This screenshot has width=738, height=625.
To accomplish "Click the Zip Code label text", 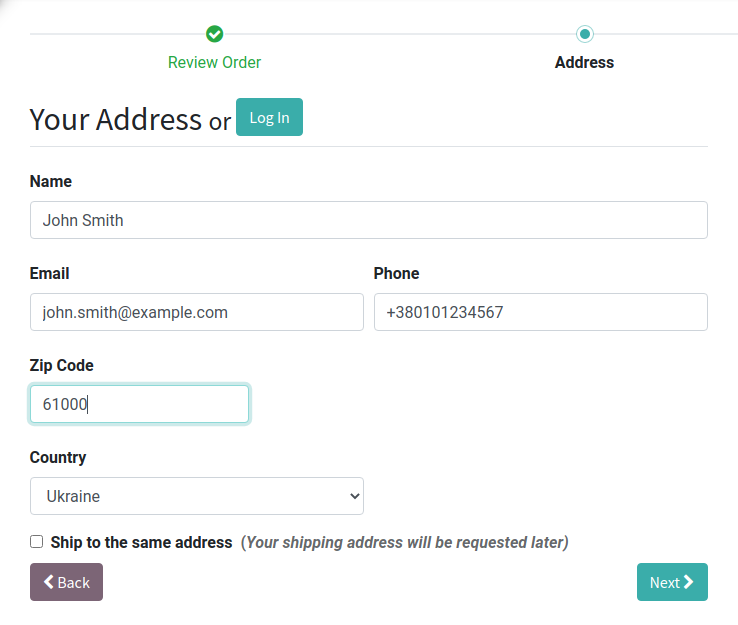I will tap(62, 365).
